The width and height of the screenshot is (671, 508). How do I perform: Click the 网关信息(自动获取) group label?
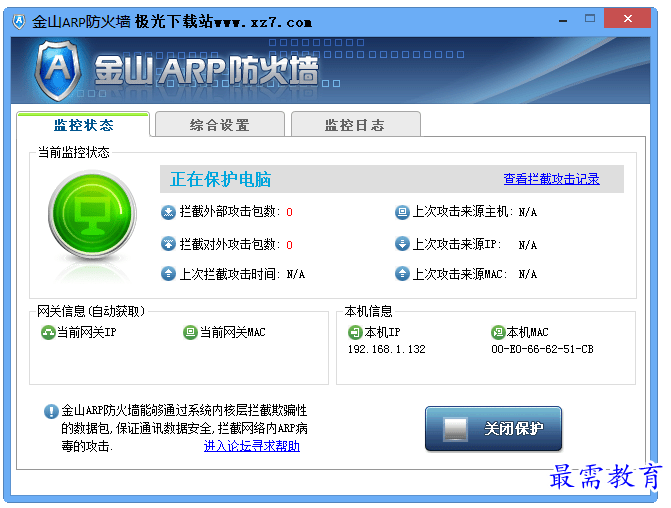pos(91,311)
